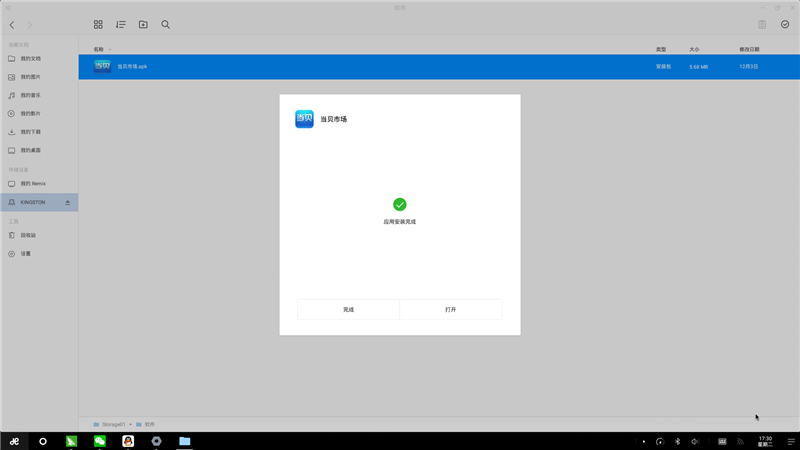
Task: Select the 当贝市场.apk file row
Action: (439, 67)
